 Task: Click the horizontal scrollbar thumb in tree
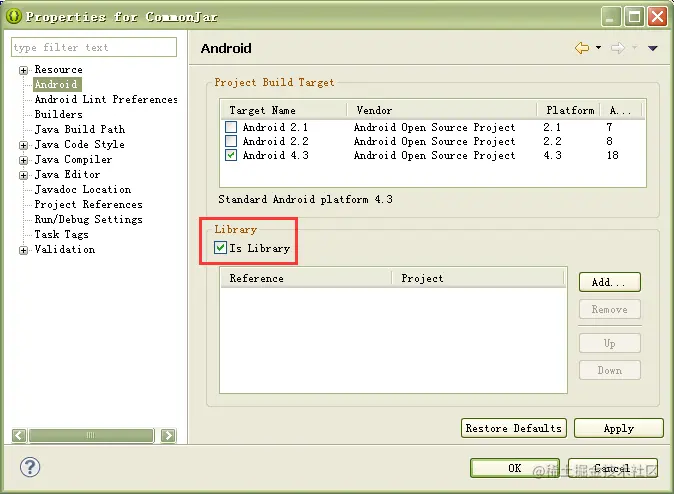91,436
